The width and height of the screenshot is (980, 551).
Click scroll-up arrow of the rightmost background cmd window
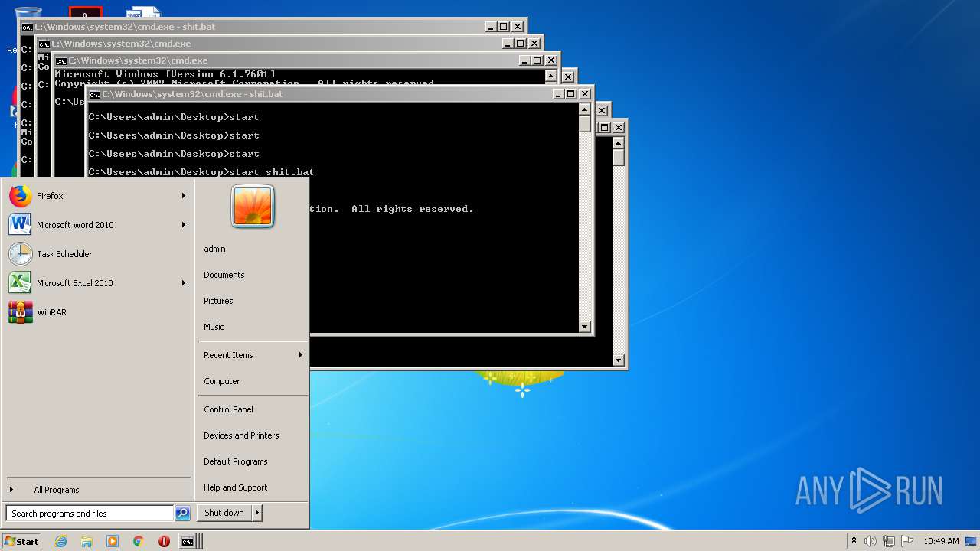619,143
